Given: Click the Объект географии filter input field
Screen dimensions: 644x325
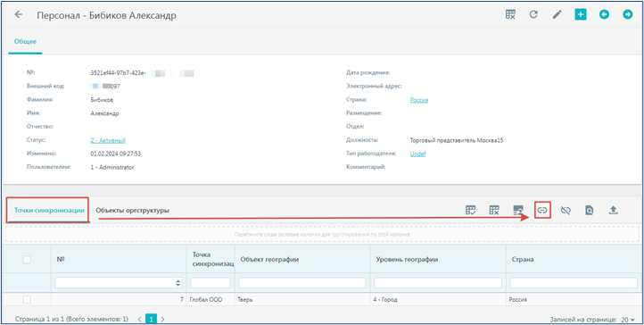Looking at the screenshot, I should coord(301,283).
